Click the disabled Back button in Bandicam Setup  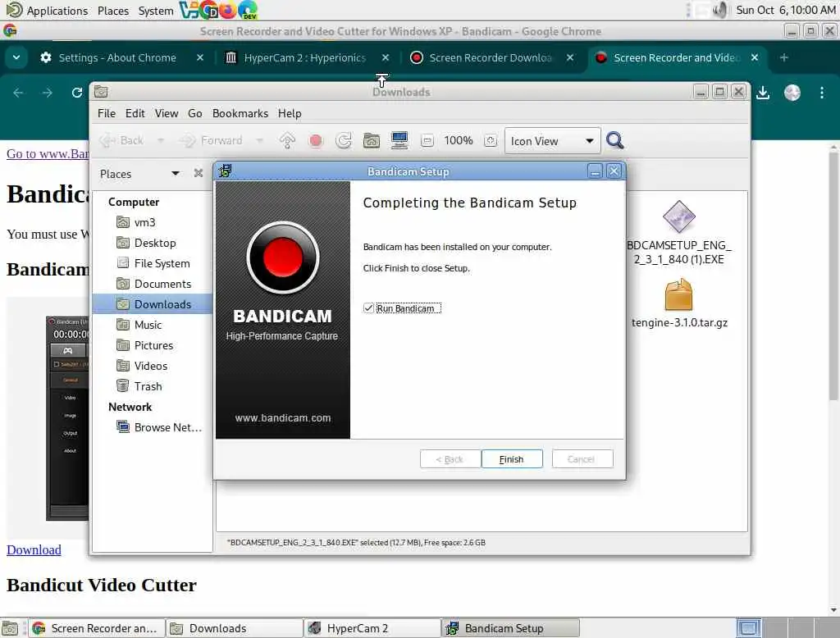point(450,459)
